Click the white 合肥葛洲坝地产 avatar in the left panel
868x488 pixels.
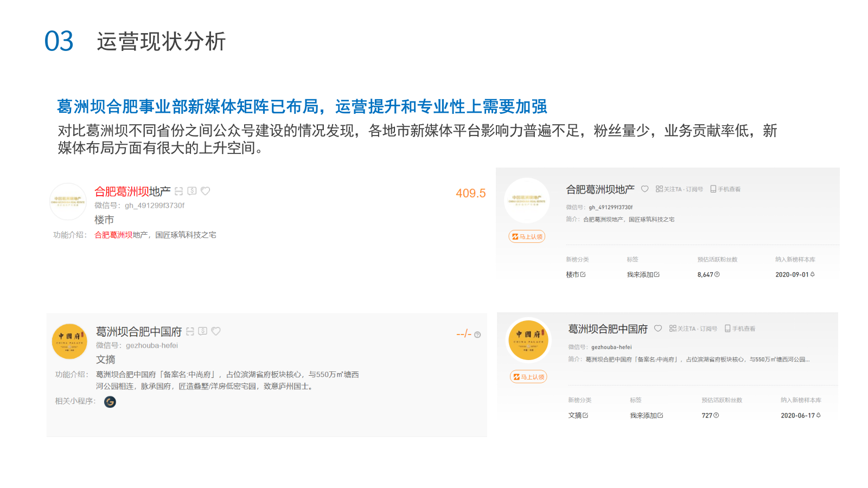(x=68, y=202)
